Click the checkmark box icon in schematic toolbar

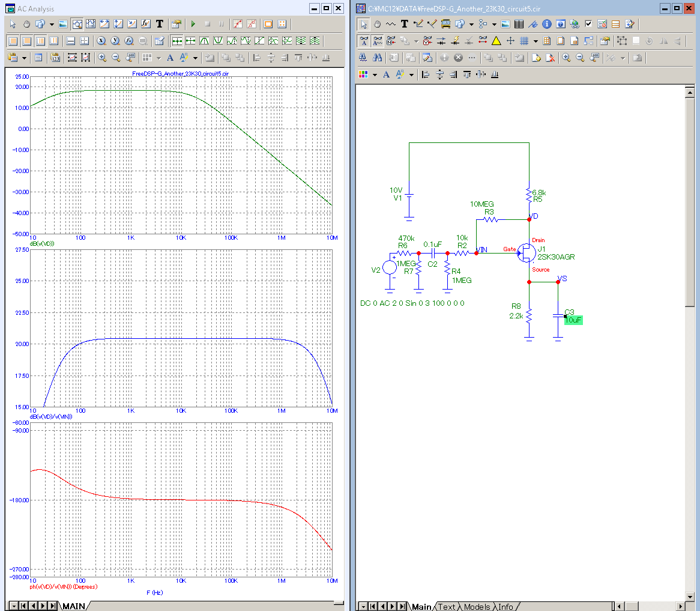pos(588,24)
